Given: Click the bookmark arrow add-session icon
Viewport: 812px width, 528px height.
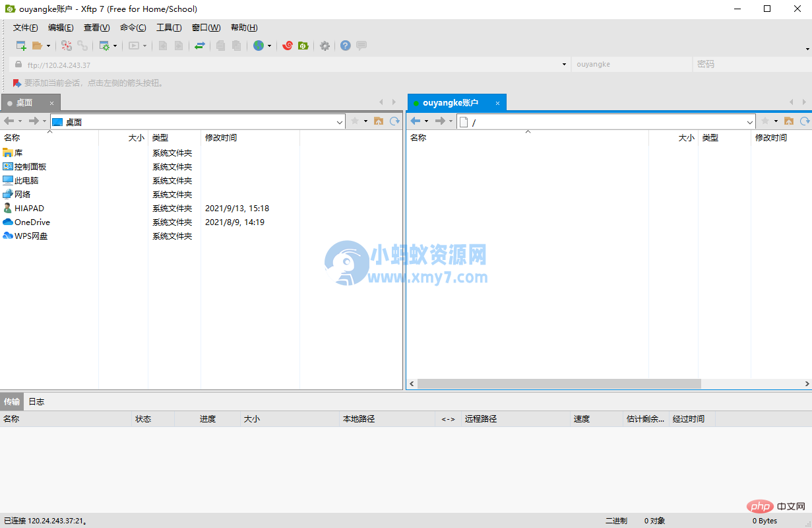Looking at the screenshot, I should pos(17,83).
